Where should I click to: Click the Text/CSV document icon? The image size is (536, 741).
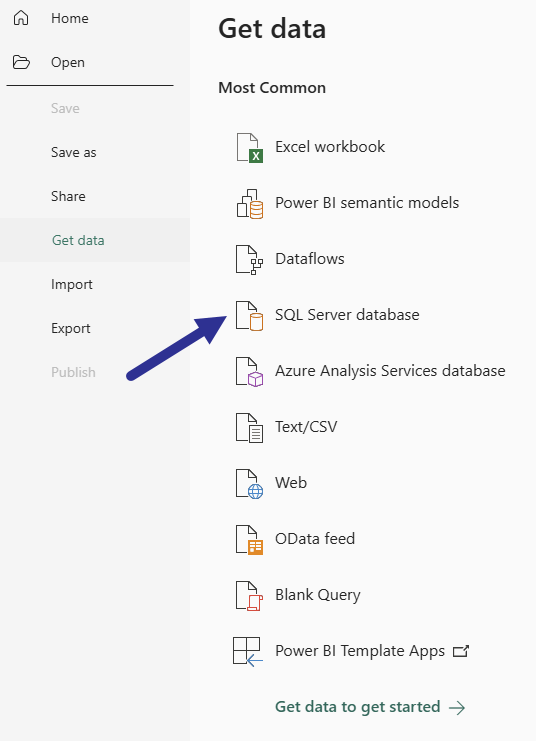(x=249, y=428)
